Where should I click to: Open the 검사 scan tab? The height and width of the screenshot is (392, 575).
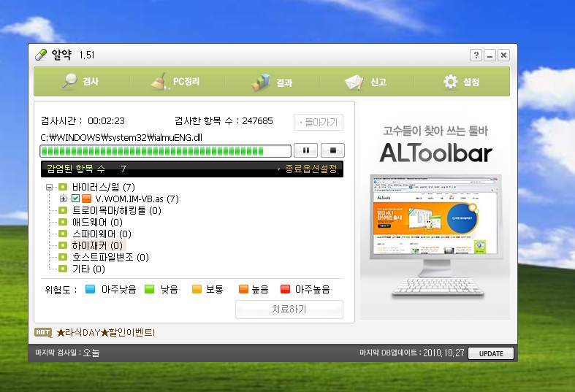pos(81,81)
